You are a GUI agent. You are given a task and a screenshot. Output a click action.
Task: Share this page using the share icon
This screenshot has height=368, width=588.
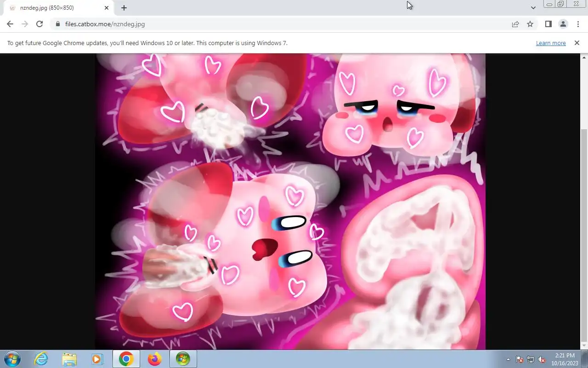[515, 24]
